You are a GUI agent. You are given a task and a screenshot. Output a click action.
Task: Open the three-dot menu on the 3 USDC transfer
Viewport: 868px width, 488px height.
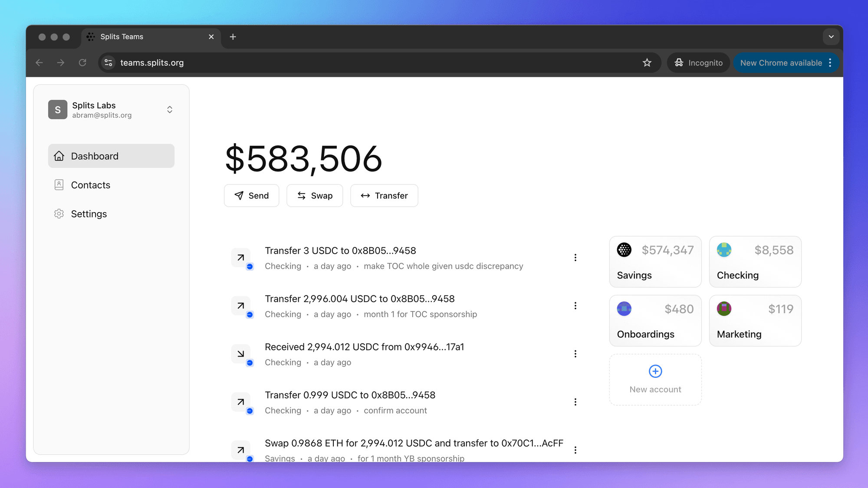click(575, 257)
